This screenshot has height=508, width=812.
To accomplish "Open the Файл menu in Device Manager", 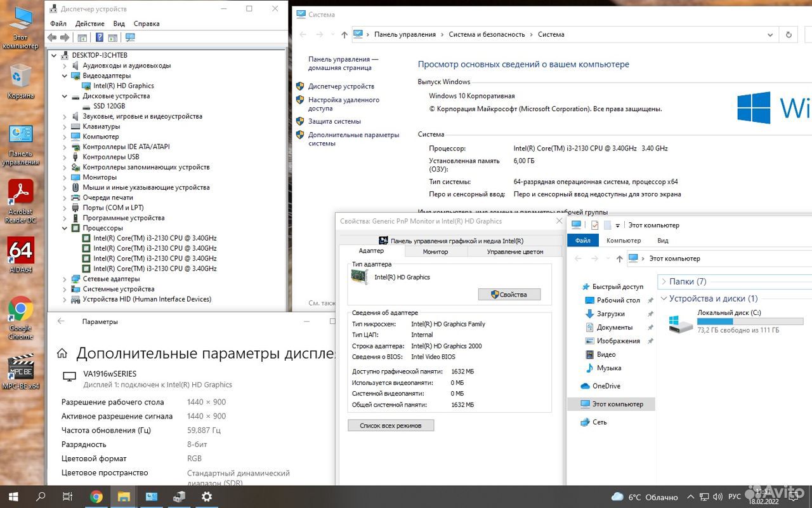I will (58, 23).
